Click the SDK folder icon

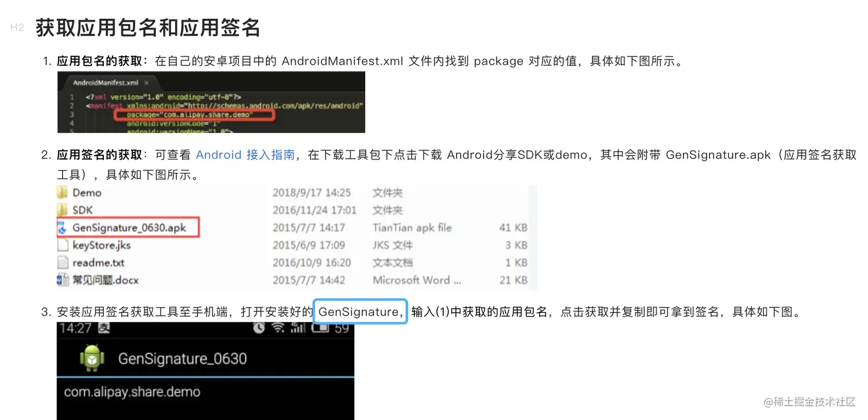click(63, 210)
